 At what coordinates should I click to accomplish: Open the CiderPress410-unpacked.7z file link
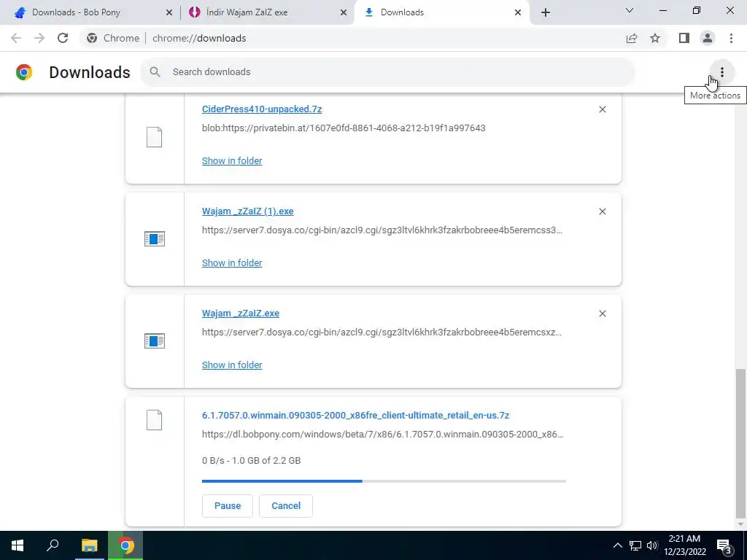262,109
